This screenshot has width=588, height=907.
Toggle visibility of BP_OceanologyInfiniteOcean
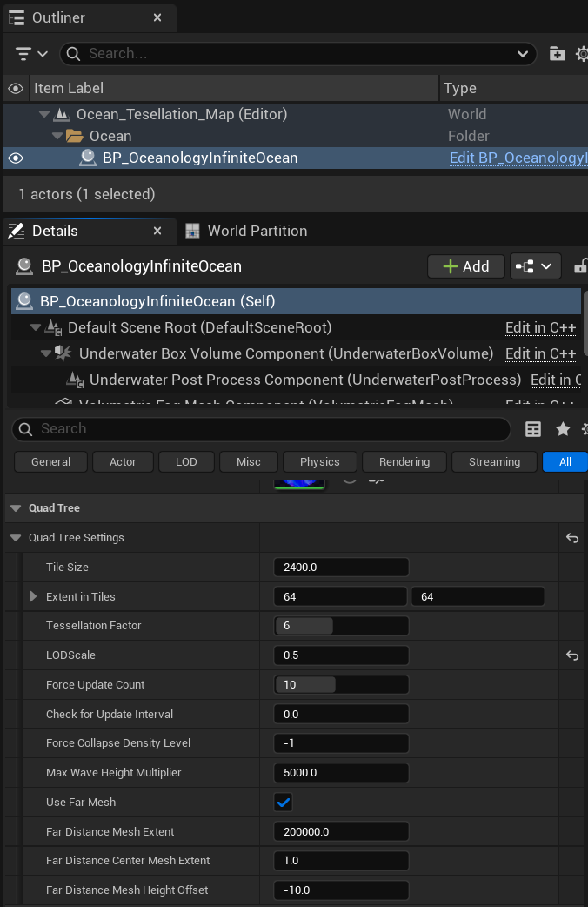pyautogui.click(x=14, y=158)
